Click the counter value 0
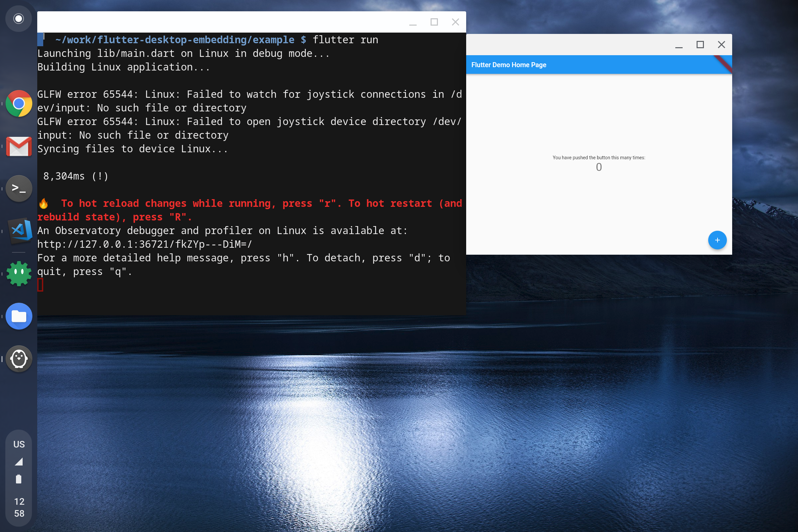Screen dimensions: 798x532 point(599,167)
